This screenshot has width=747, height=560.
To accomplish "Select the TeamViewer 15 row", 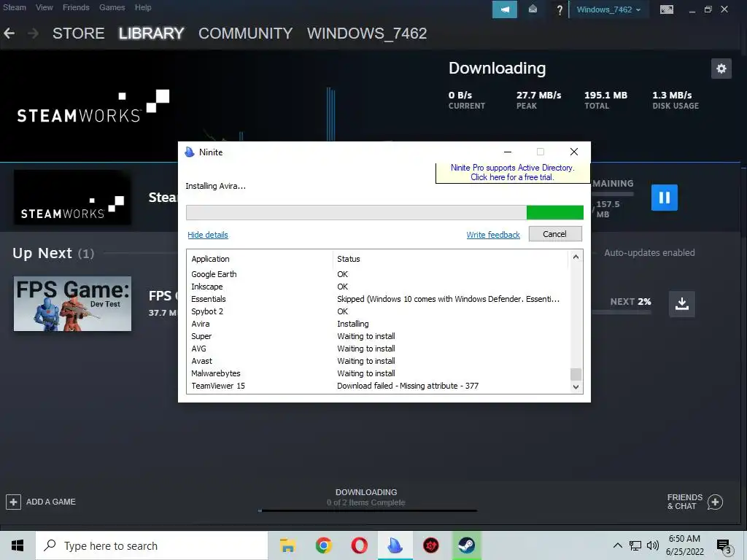I will [379, 386].
